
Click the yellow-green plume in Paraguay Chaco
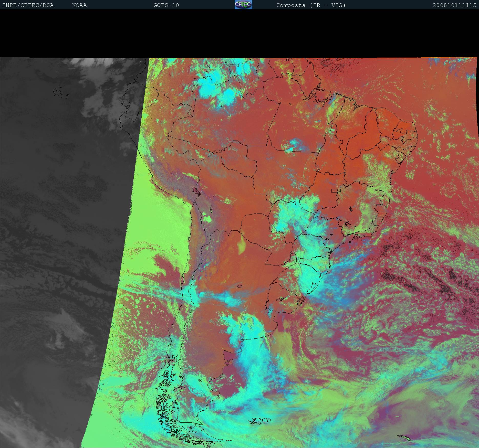[x=241, y=244]
